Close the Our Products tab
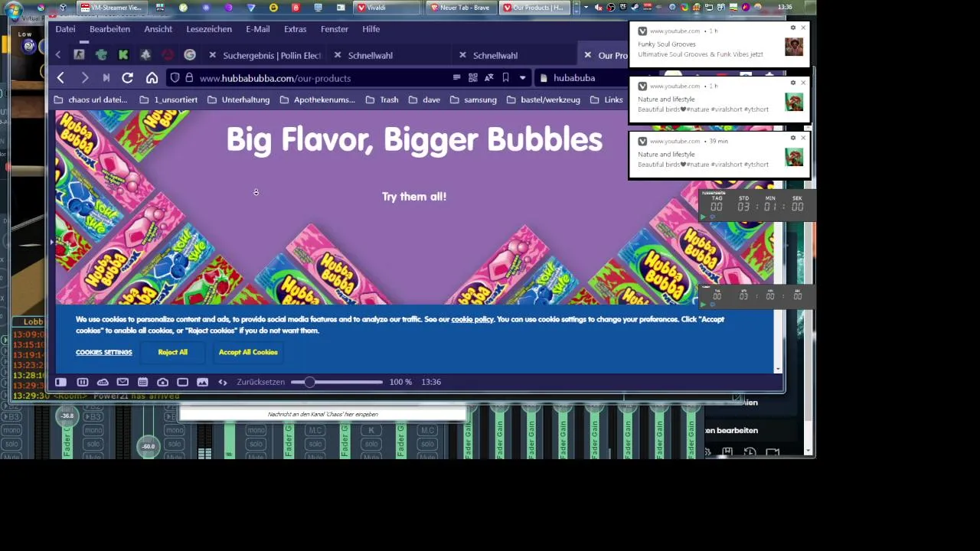The image size is (980, 551). tap(588, 55)
